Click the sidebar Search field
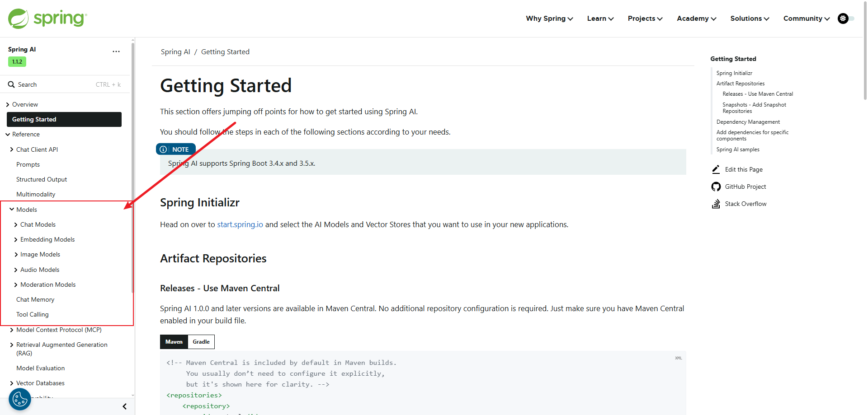 (x=64, y=84)
